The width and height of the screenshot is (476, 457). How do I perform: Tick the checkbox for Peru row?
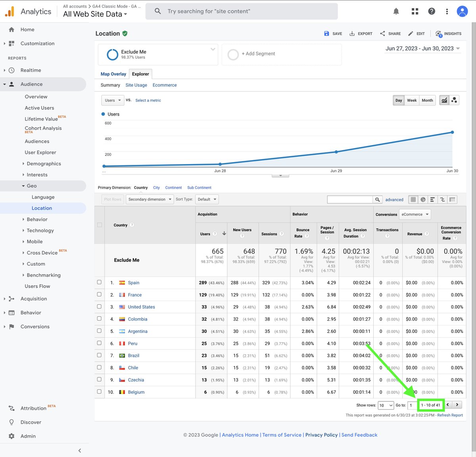[x=99, y=343]
